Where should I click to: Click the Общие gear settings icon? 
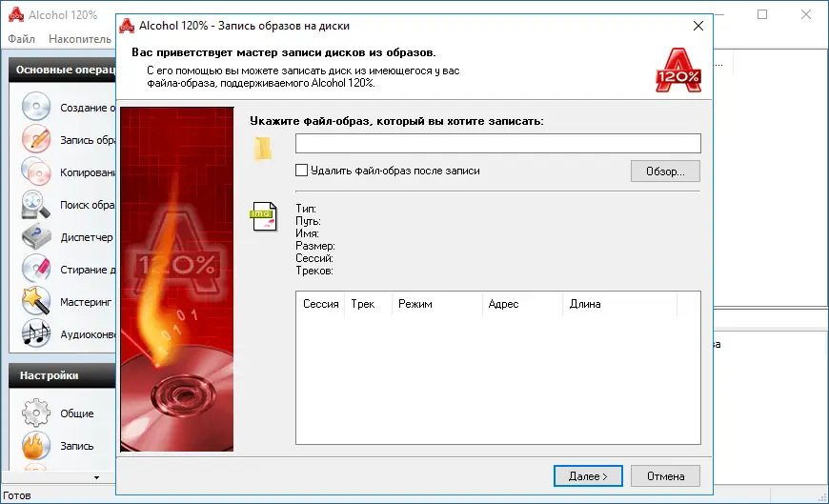coord(36,413)
